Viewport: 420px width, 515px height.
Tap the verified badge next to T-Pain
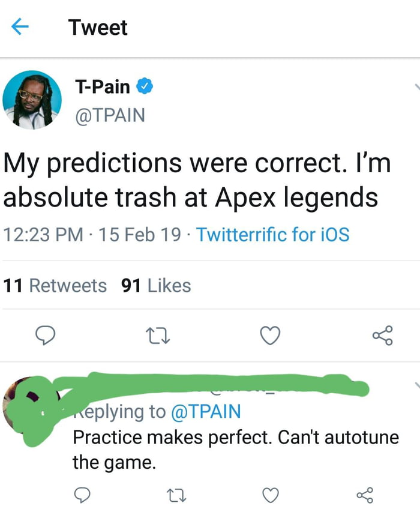click(145, 87)
